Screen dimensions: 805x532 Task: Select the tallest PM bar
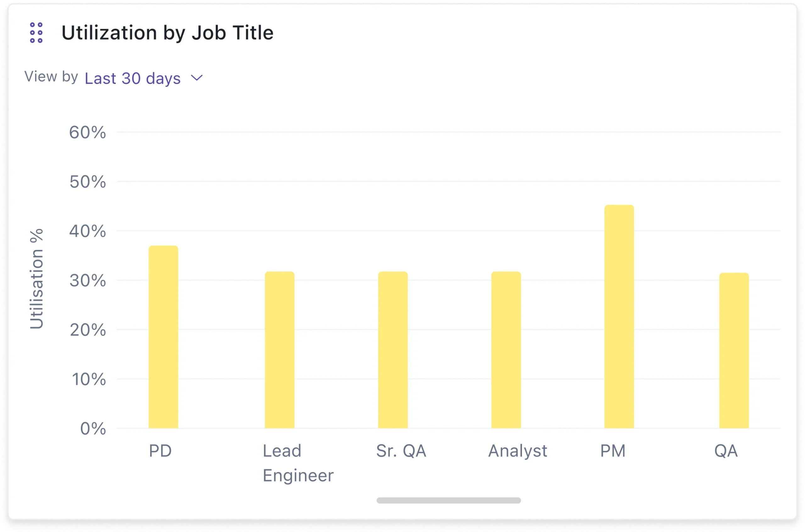tap(619, 317)
